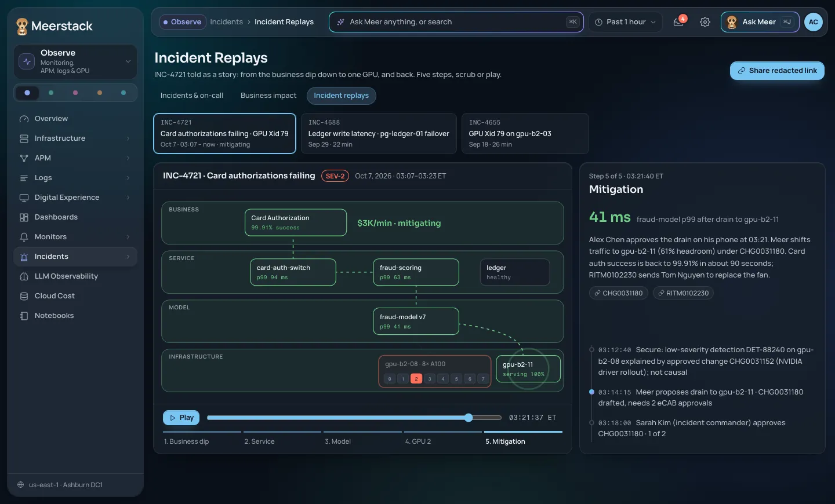
Task: Select GPU 0 on gpu-b2-08
Action: tap(390, 379)
